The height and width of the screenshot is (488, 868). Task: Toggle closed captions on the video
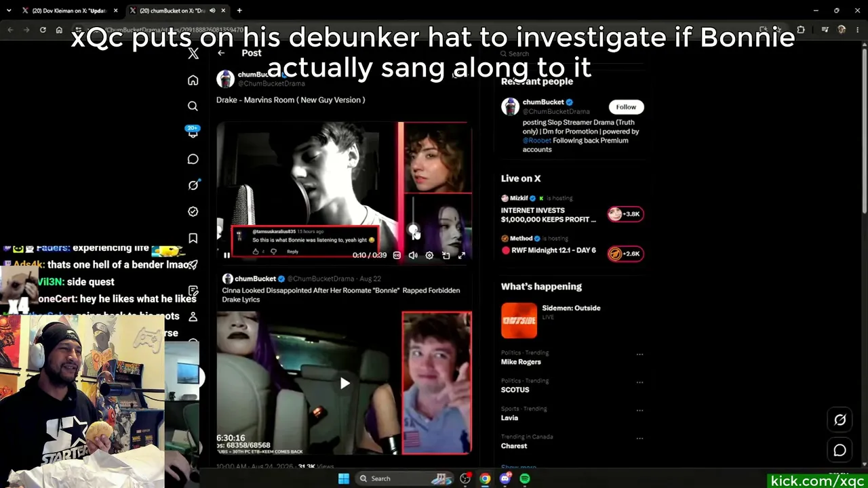(397, 256)
